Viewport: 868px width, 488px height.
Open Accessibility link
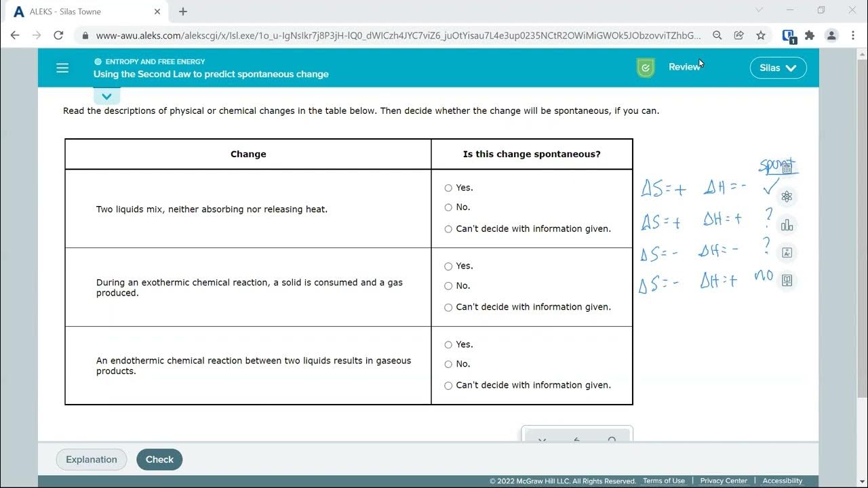(x=783, y=481)
